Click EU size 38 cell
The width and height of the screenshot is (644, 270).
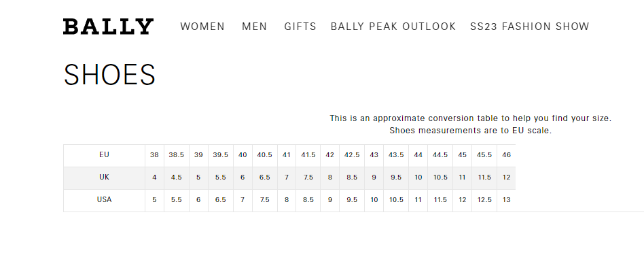click(x=154, y=155)
